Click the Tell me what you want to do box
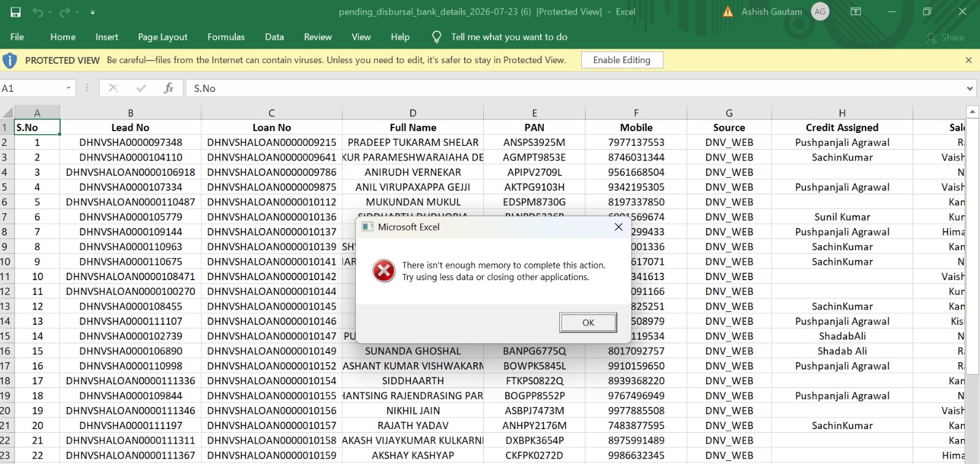Image resolution: width=980 pixels, height=464 pixels. pyautogui.click(x=509, y=37)
